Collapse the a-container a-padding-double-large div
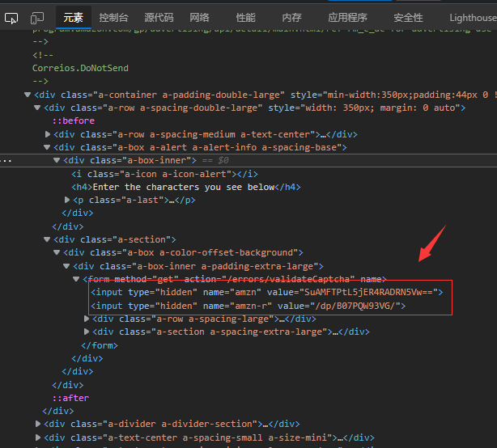497x448 pixels. pyautogui.click(x=28, y=95)
